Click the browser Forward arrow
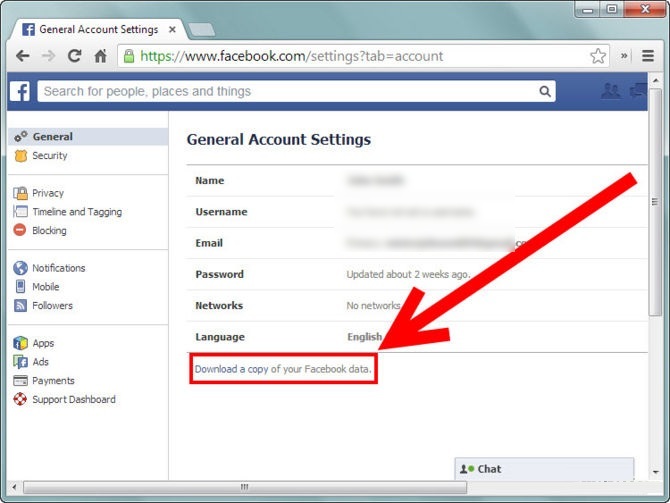This screenshot has width=670, height=503. coord(48,56)
